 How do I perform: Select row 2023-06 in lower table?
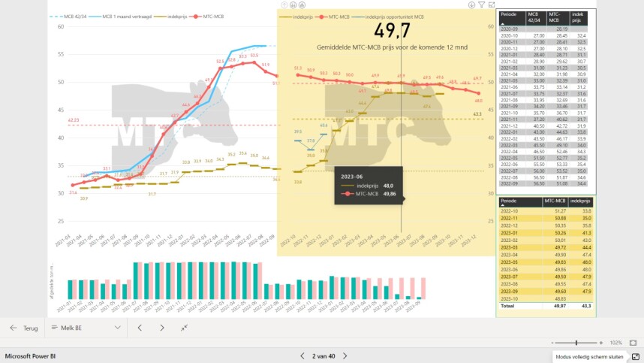(x=546, y=270)
